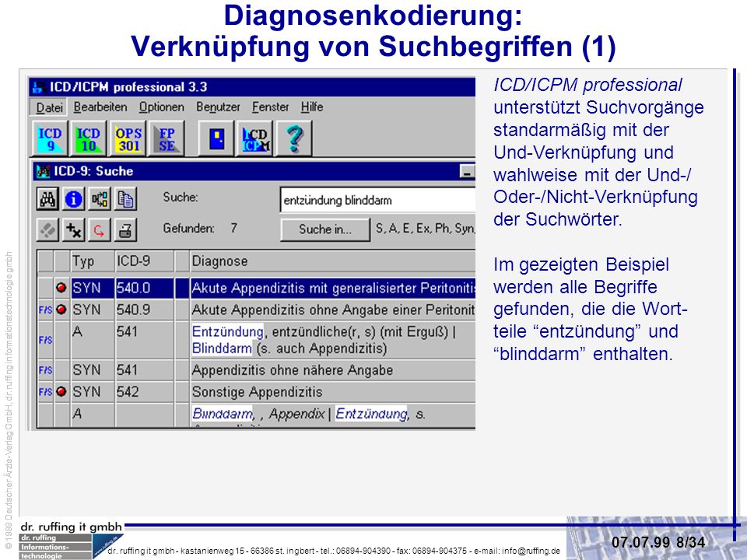Viewport: 747px width, 560px height.
Task: Click the hierarchy tree structure icon
Action: coord(100,199)
